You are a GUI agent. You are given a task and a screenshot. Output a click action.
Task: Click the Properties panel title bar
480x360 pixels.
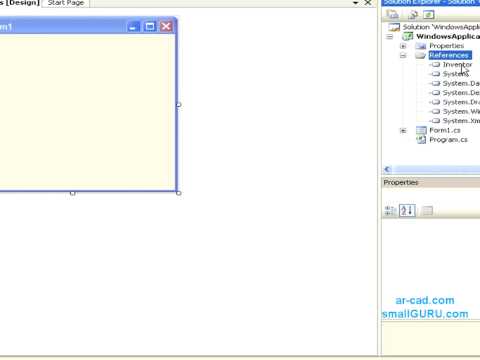[431, 183]
